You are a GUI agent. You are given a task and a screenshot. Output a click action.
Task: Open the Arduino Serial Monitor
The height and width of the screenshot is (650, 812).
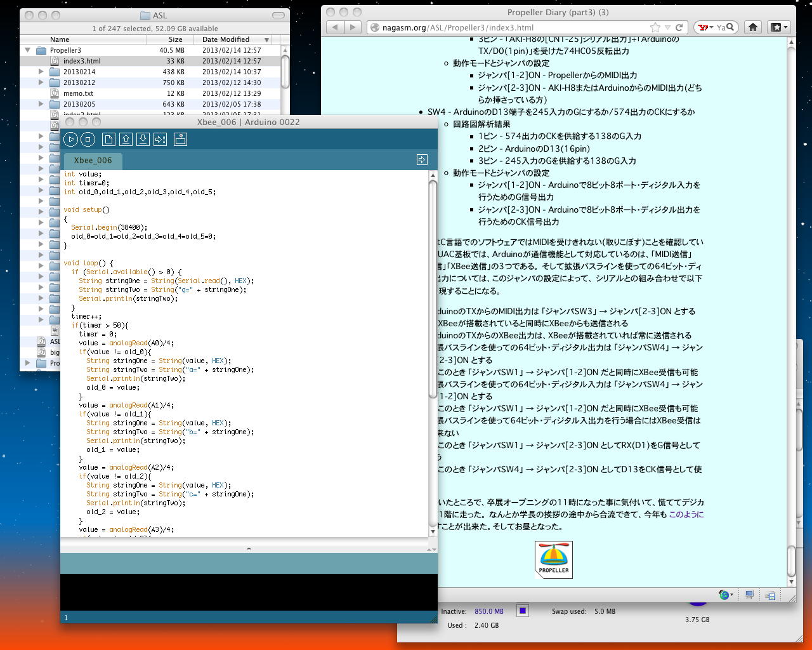180,140
